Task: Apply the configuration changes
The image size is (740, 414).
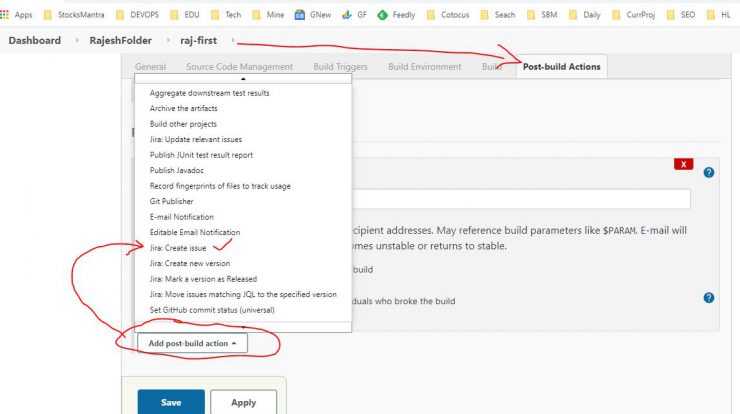Action: [244, 402]
